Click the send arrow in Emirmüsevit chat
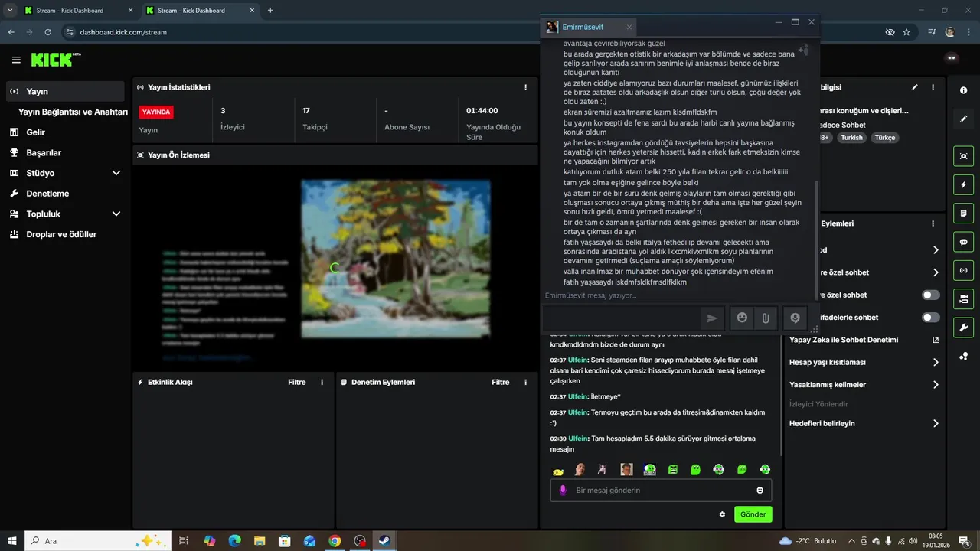The width and height of the screenshot is (980, 551). coord(712,318)
